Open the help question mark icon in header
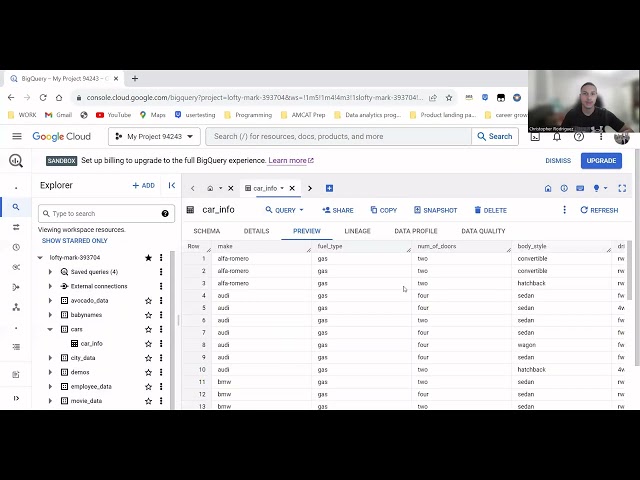 (x=579, y=137)
